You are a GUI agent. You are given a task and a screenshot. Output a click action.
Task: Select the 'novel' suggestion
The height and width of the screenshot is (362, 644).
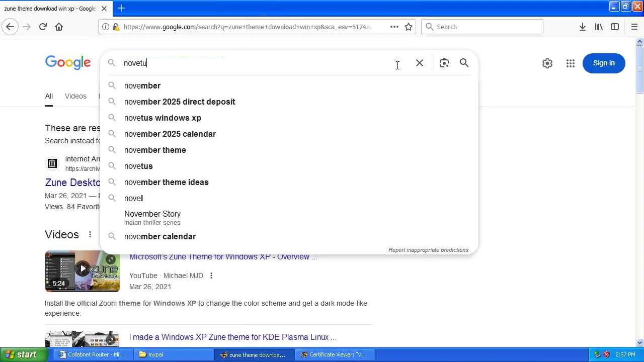[289, 198]
